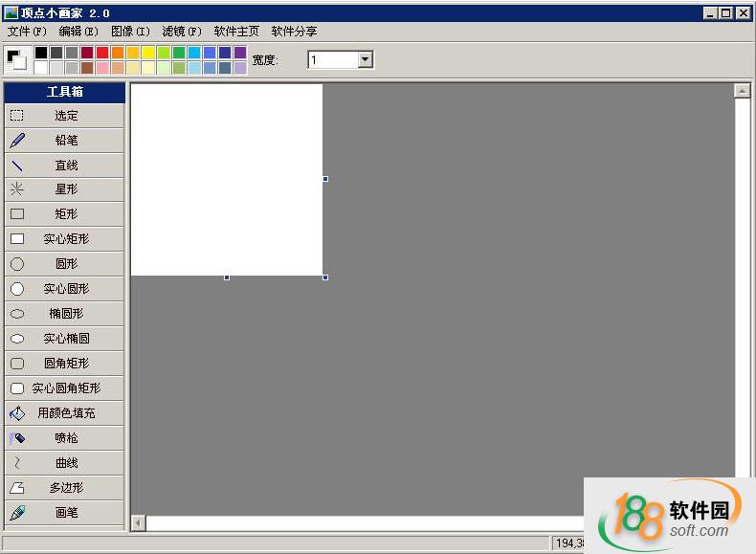This screenshot has height=554, width=756.
Task: Pick the 直线 line tool
Action: point(65,166)
